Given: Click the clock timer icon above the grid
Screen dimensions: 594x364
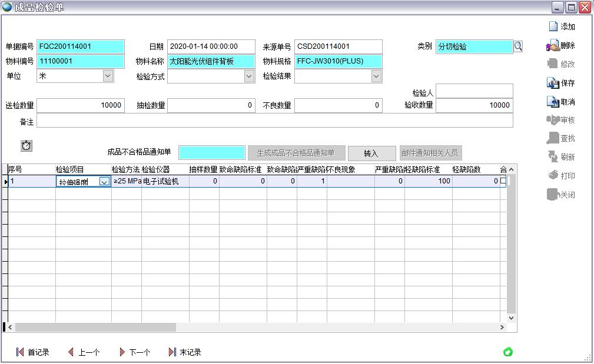Looking at the screenshot, I should [x=26, y=145].
